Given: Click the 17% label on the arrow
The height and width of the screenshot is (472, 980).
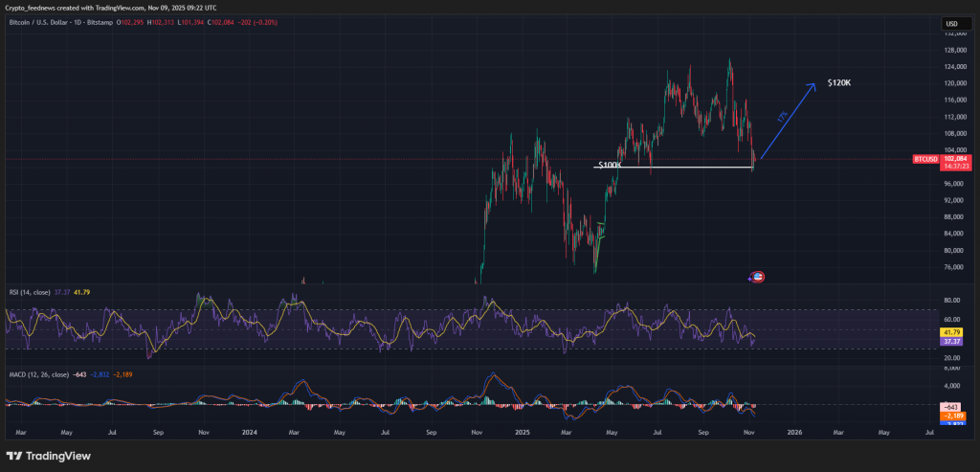Looking at the screenshot, I should [x=781, y=118].
